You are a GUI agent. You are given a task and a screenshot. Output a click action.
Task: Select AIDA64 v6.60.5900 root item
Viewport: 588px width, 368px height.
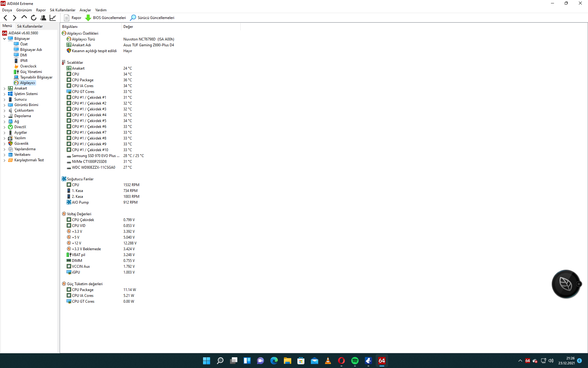tap(23, 33)
